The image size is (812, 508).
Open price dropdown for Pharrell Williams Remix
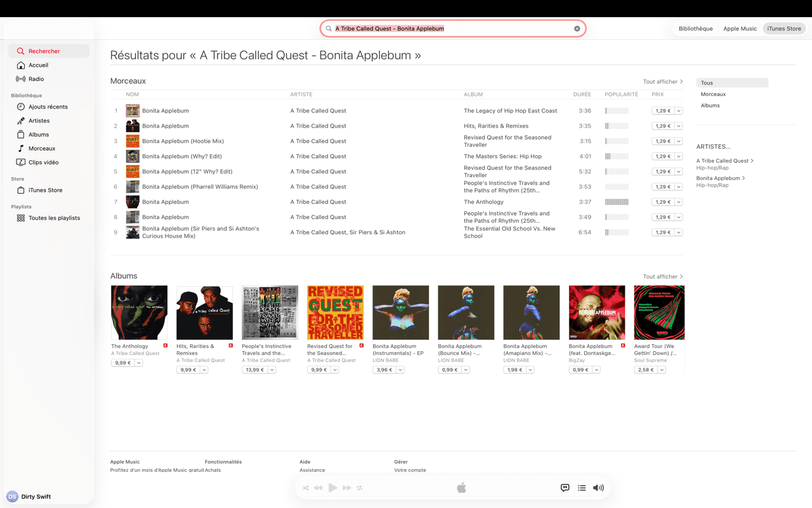click(679, 187)
